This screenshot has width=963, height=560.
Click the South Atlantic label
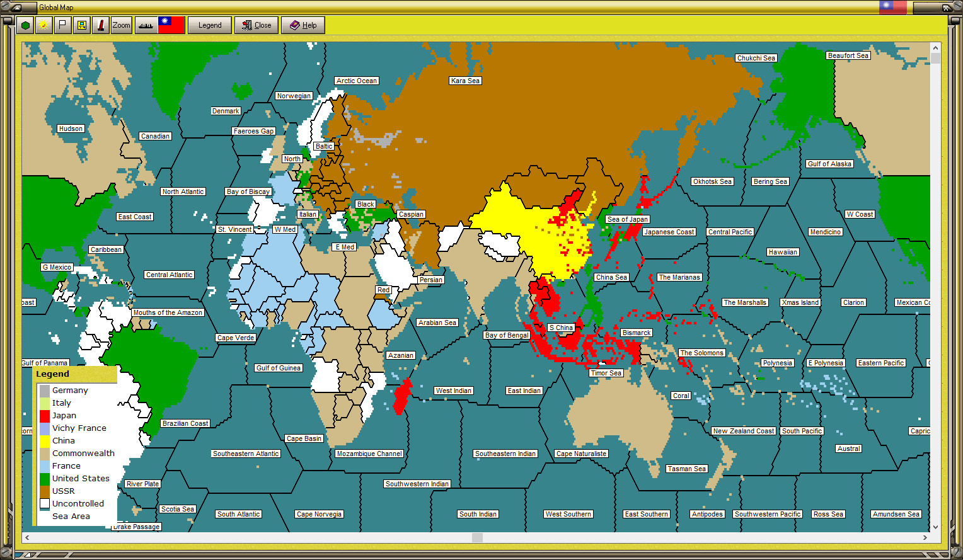[x=238, y=514]
